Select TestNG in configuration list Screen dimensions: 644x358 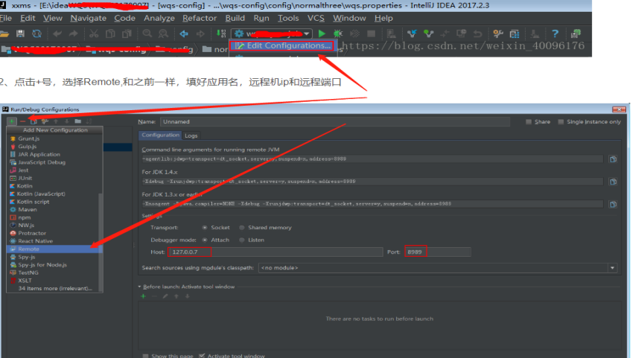click(x=54, y=272)
